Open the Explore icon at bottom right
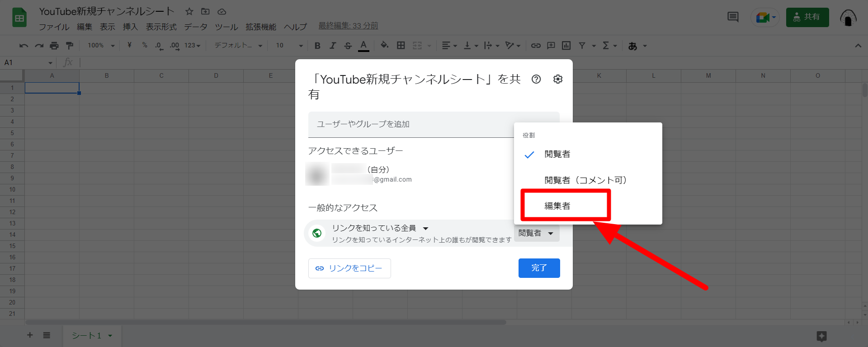 pyautogui.click(x=822, y=336)
